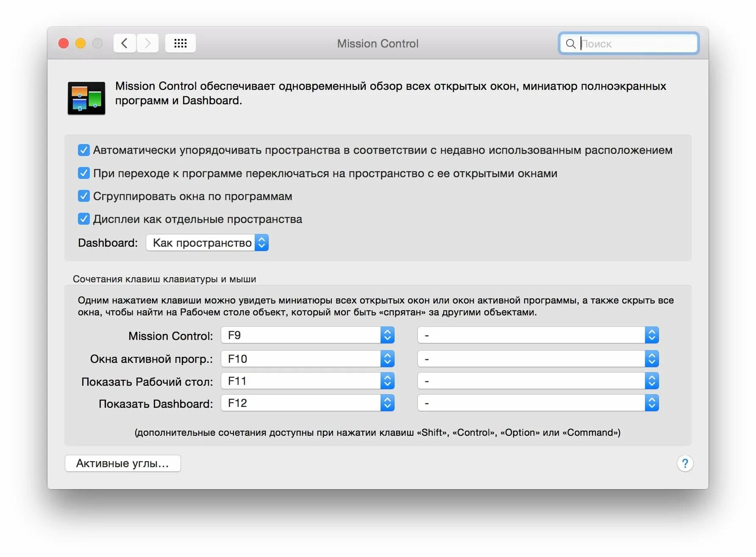Click the magnifier icon in the search field
756x557 pixels.
(571, 44)
